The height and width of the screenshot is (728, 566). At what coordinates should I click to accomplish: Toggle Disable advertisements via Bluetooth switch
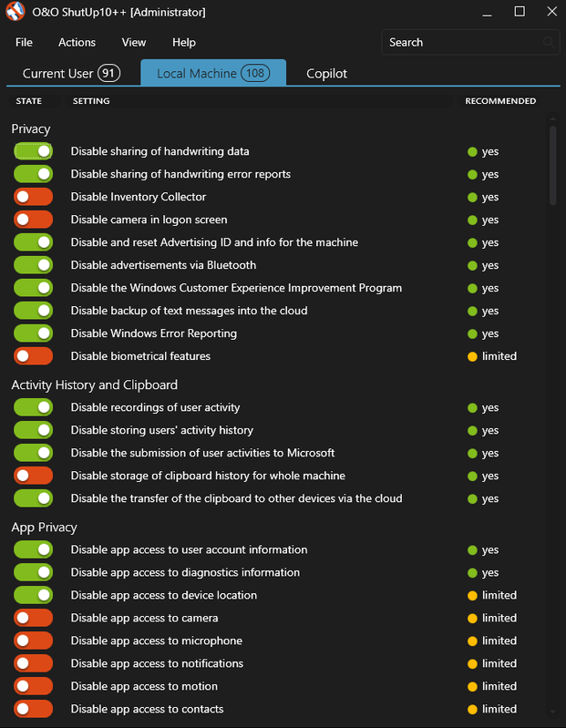pyautogui.click(x=33, y=265)
